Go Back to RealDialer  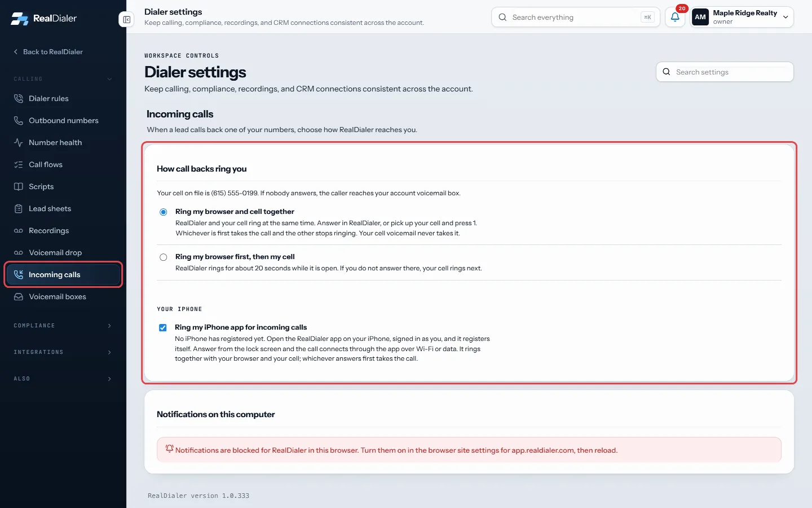48,52
